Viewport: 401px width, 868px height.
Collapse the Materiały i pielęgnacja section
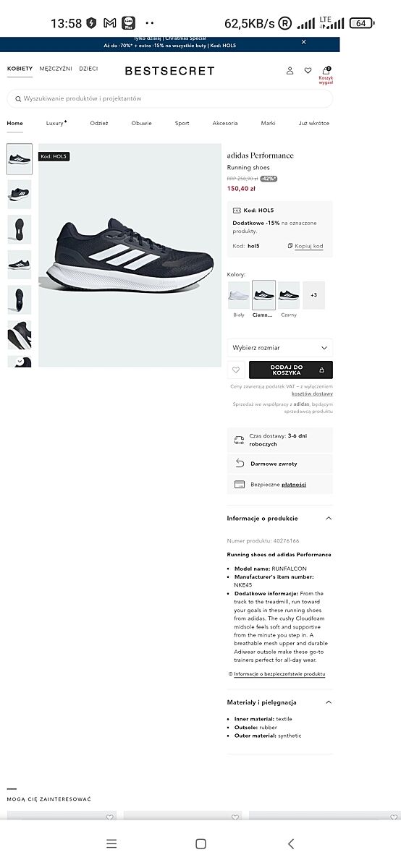point(329,702)
